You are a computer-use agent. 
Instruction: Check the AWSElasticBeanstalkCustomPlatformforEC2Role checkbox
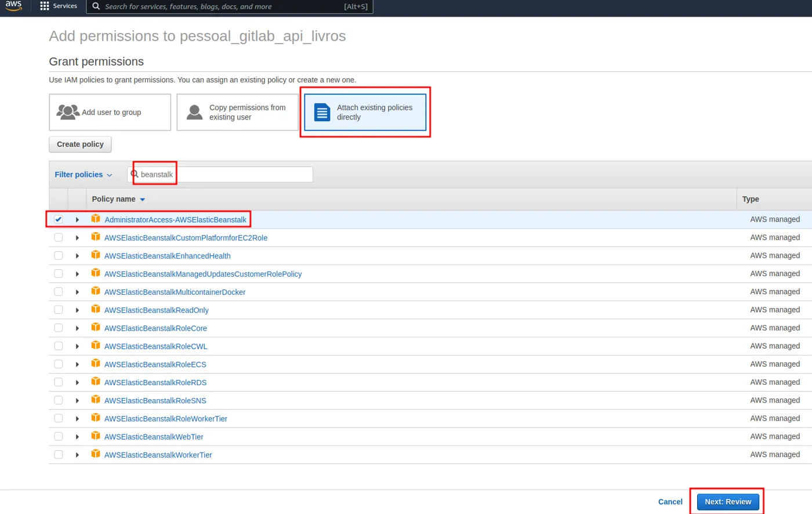click(58, 237)
